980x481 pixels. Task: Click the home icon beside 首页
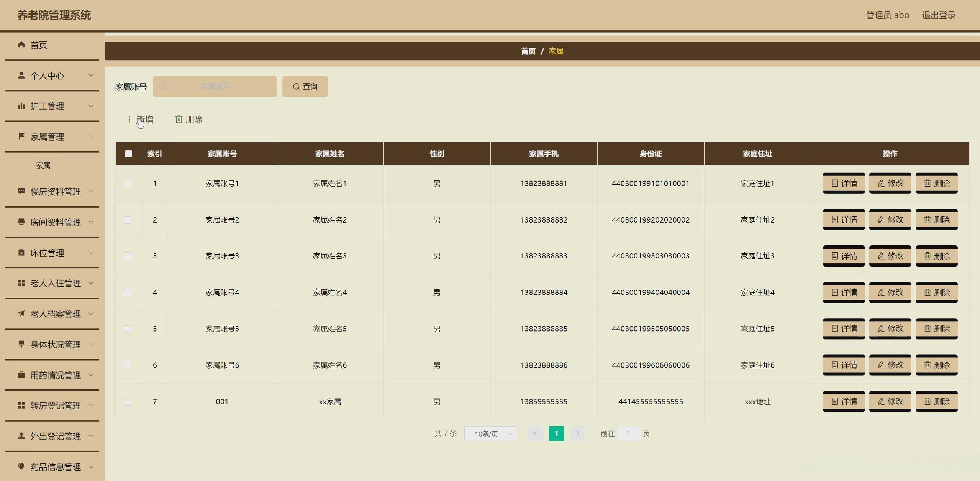tap(21, 45)
